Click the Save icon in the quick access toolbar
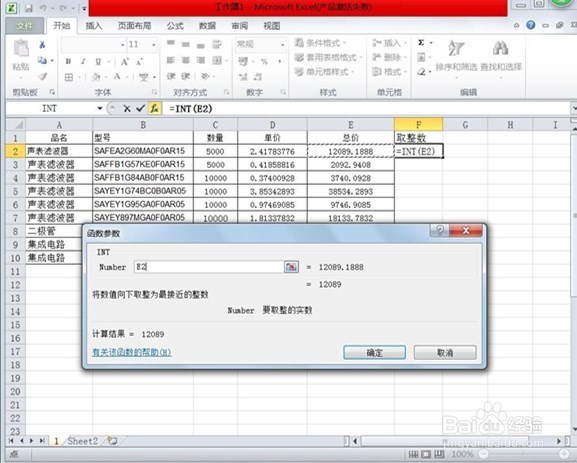Viewport: 577px width, 463px height. 29,8
